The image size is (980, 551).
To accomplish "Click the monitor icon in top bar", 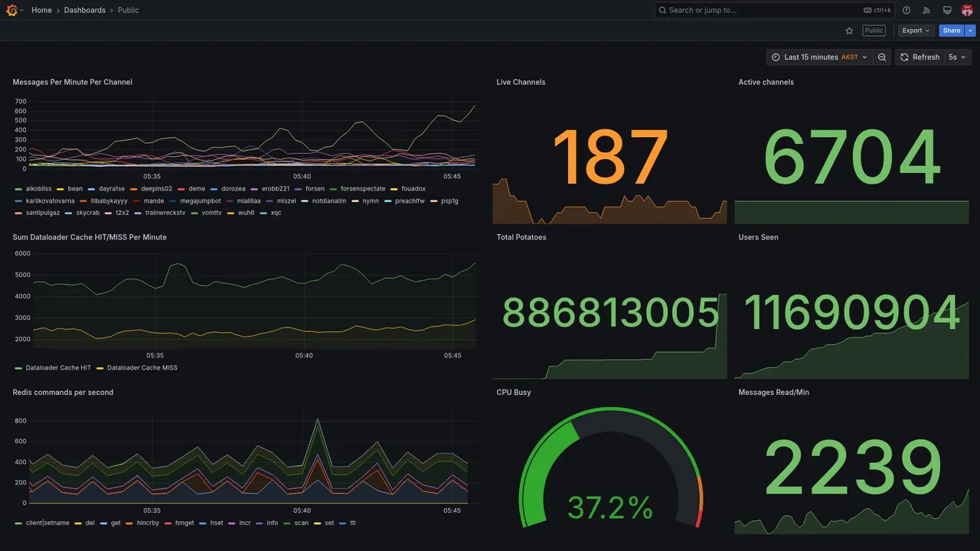I will (x=947, y=10).
